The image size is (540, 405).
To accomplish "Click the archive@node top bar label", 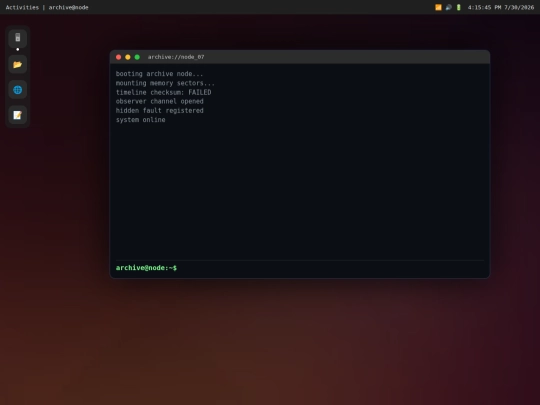I will click(68, 7).
